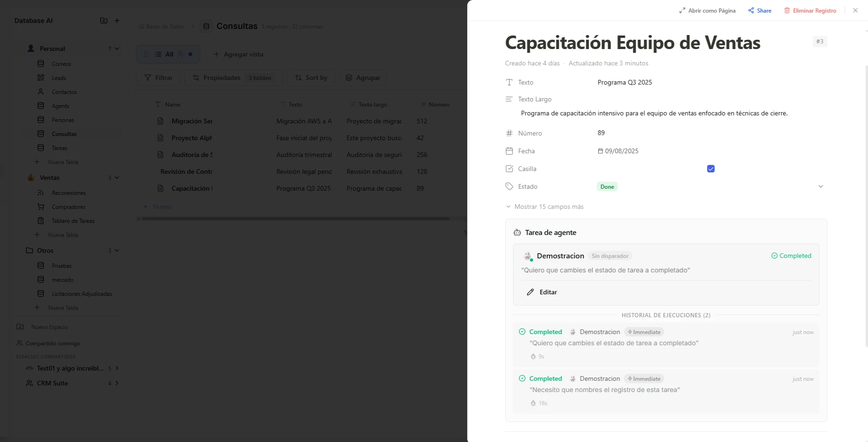Click the Share button
The width and height of the screenshot is (868, 442).
point(759,11)
